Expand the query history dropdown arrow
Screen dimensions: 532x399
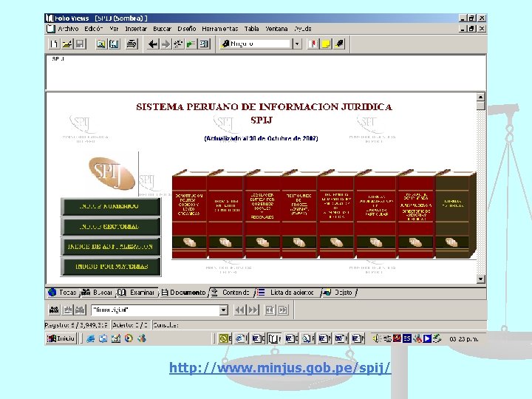[x=223, y=310]
